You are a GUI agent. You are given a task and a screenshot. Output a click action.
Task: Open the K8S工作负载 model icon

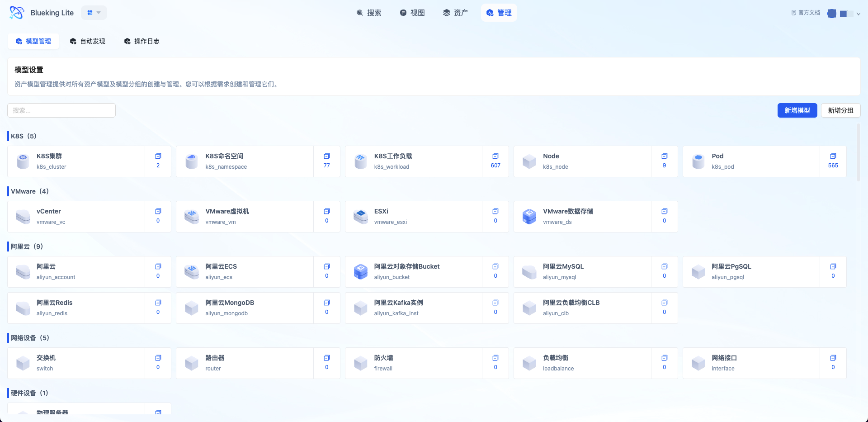click(x=361, y=161)
